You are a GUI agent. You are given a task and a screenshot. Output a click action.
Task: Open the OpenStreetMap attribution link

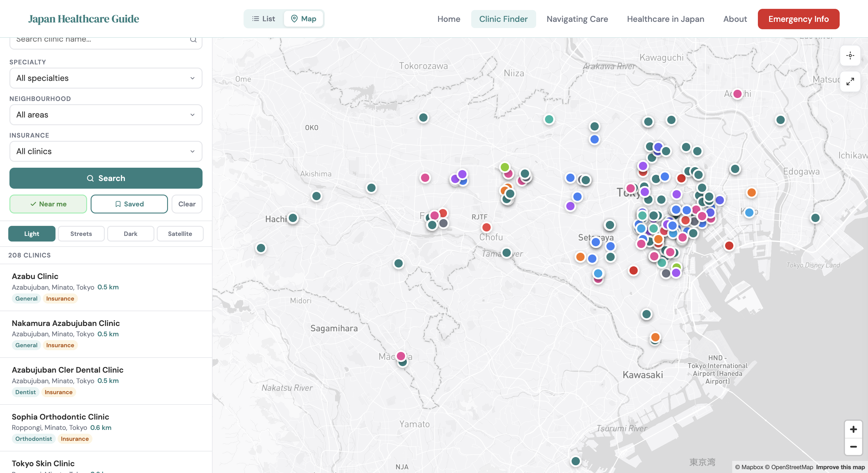(x=789, y=467)
